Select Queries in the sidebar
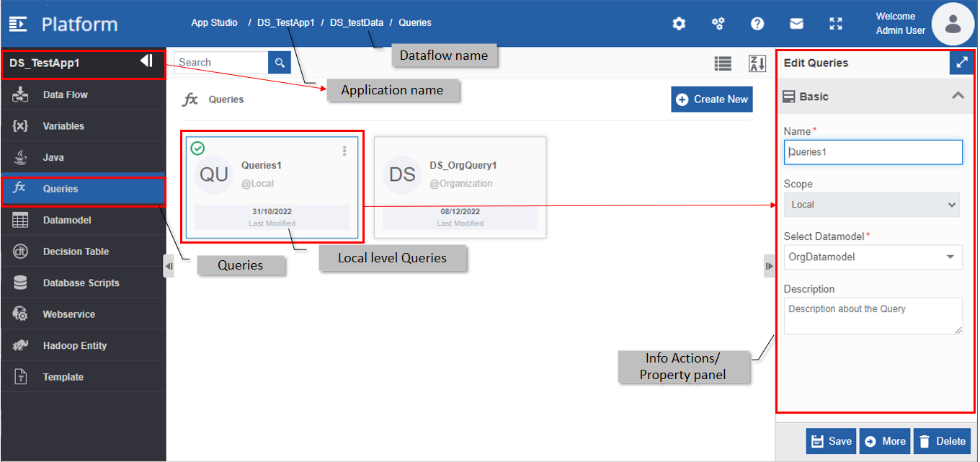Screen dimensions: 980x462 coord(84,189)
